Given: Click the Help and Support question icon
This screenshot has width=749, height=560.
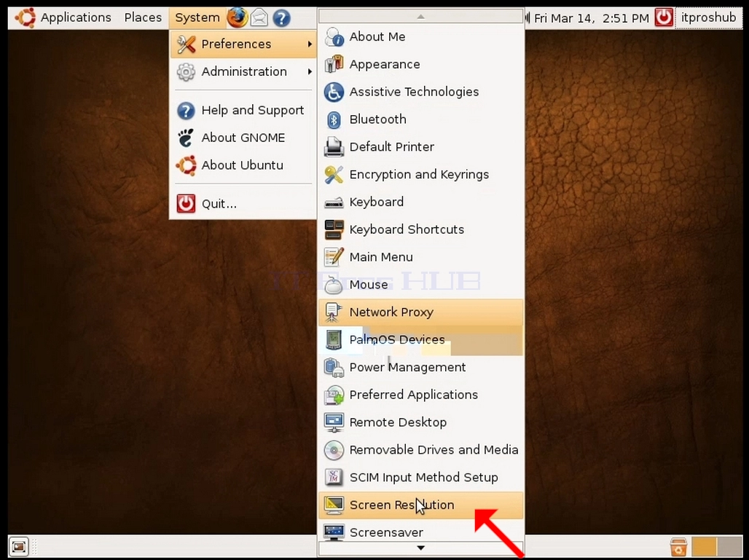Looking at the screenshot, I should [186, 110].
